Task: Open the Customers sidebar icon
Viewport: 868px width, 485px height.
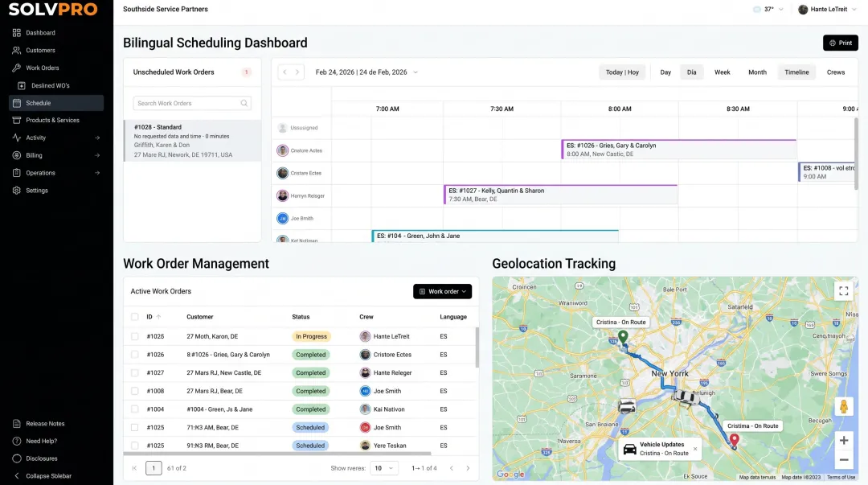Action: (x=17, y=51)
